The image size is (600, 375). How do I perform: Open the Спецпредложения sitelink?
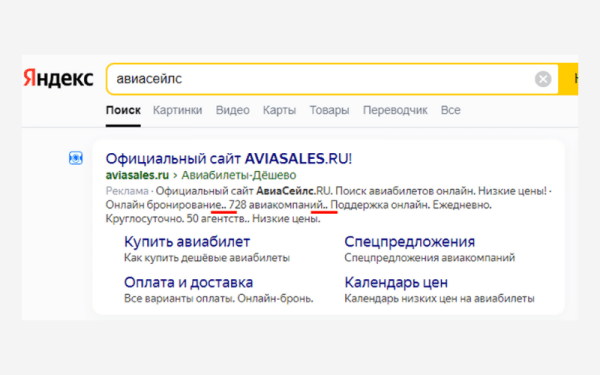click(410, 242)
